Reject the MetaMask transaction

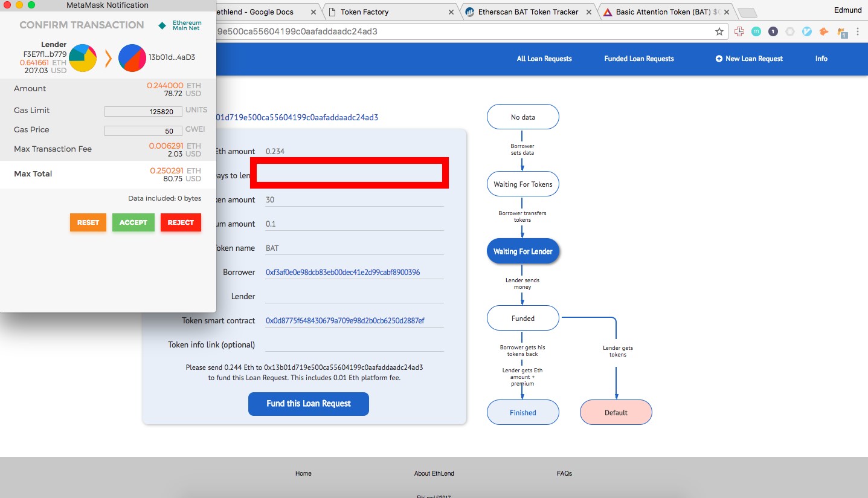[181, 222]
